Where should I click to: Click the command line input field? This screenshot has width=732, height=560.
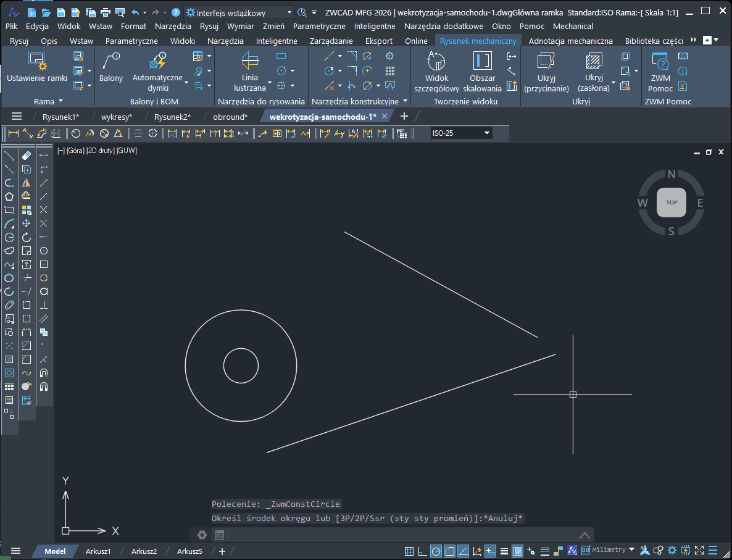click(395, 535)
